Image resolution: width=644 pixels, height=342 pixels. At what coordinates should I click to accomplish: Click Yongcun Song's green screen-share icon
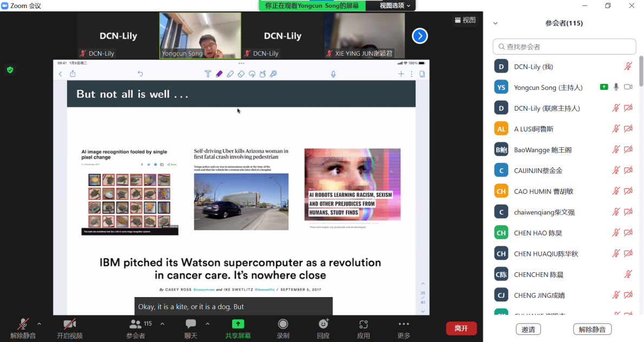tap(604, 87)
